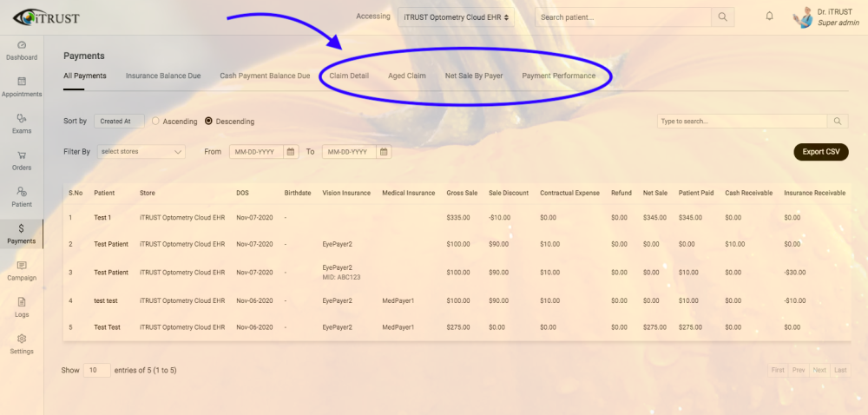Click the Sale Discount column header
868x415 pixels.
(x=509, y=193)
